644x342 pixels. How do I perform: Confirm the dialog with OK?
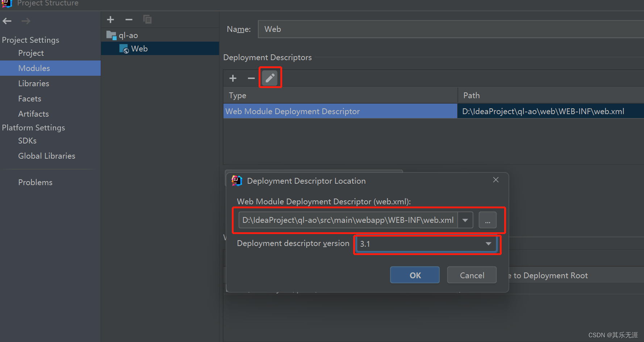(x=415, y=275)
